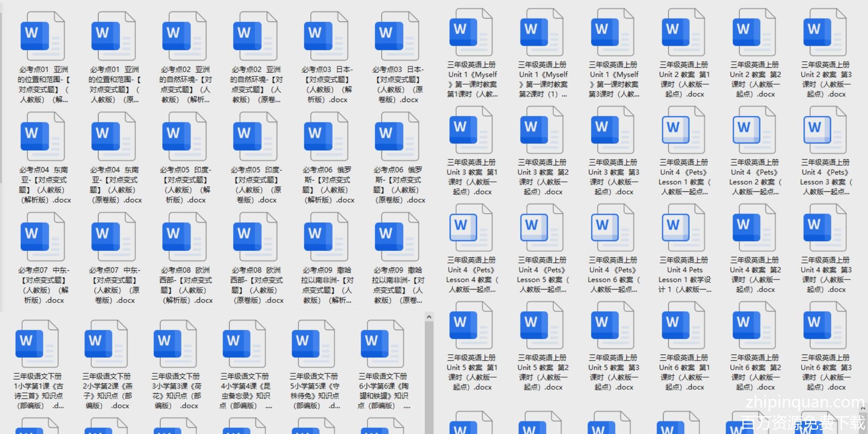Click Word icon of Unit 4 Pets Lesson 2 教案
The width and height of the screenshot is (868, 434).
pos(754,130)
